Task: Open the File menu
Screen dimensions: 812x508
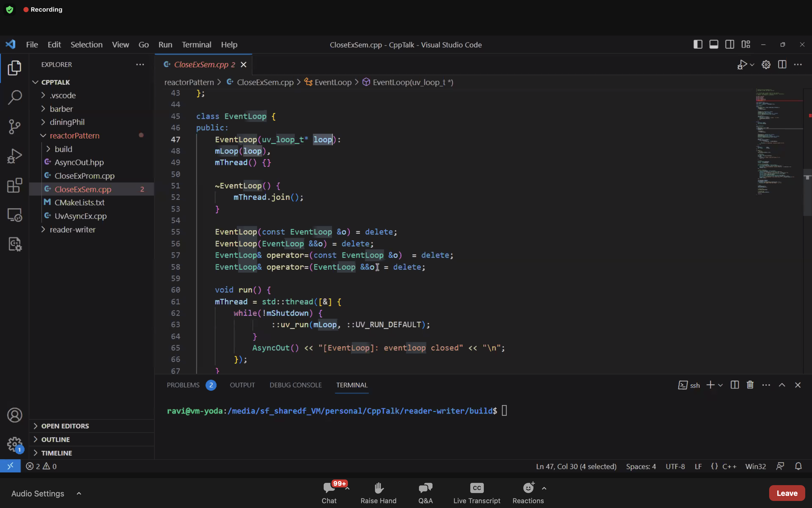Action: click(32, 45)
